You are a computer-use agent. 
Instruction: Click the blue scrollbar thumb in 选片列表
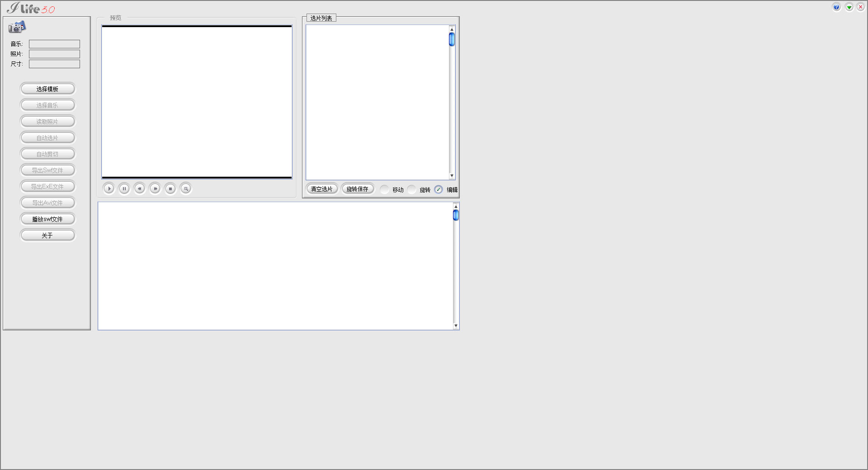tap(452, 40)
